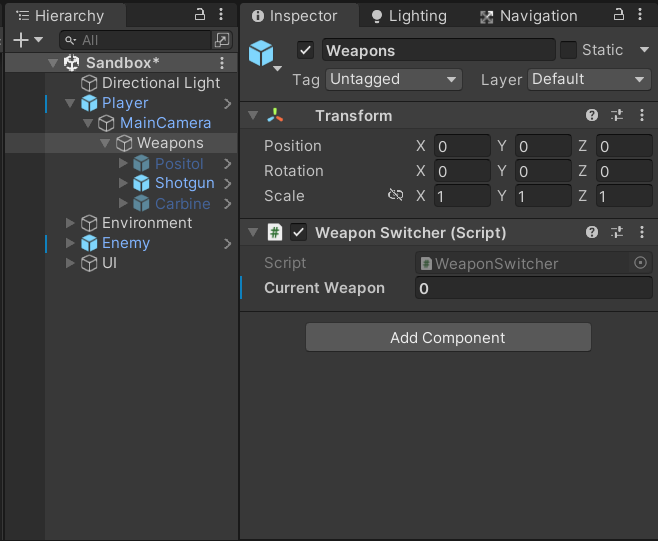This screenshot has height=541, width=658.
Task: Select Directional Light in the hierarchy
Action: click(x=161, y=83)
